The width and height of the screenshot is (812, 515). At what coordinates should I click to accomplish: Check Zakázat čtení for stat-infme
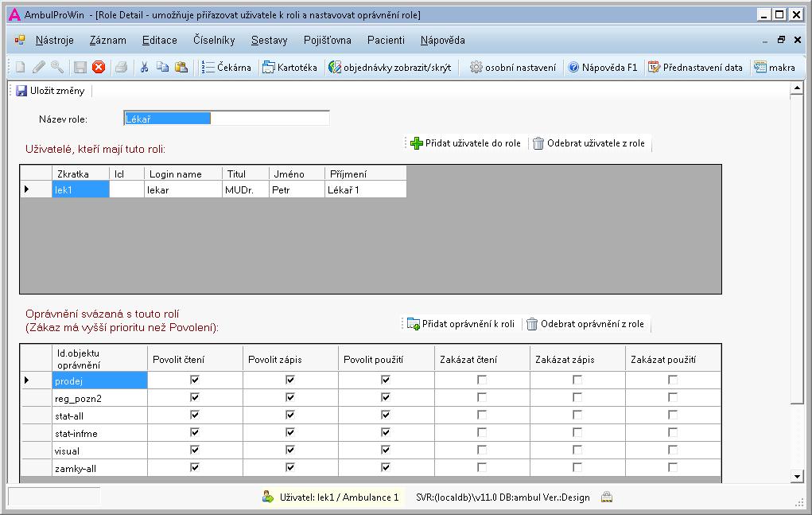482,432
